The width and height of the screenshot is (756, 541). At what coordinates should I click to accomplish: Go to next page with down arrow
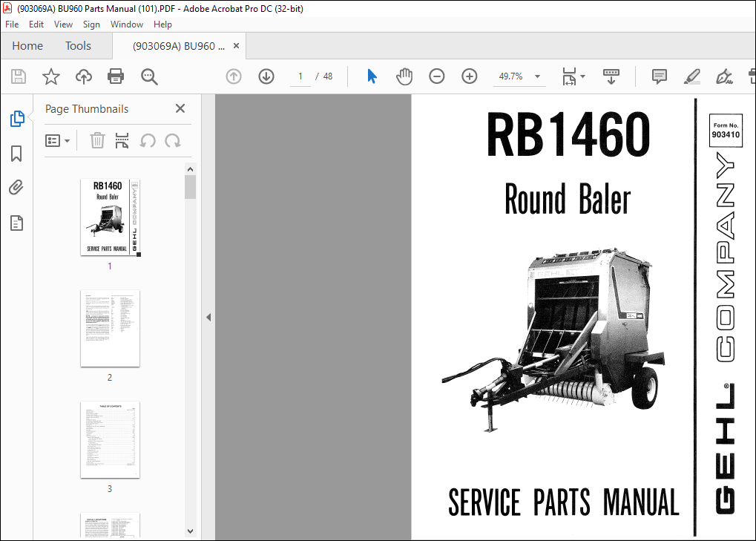click(x=266, y=76)
